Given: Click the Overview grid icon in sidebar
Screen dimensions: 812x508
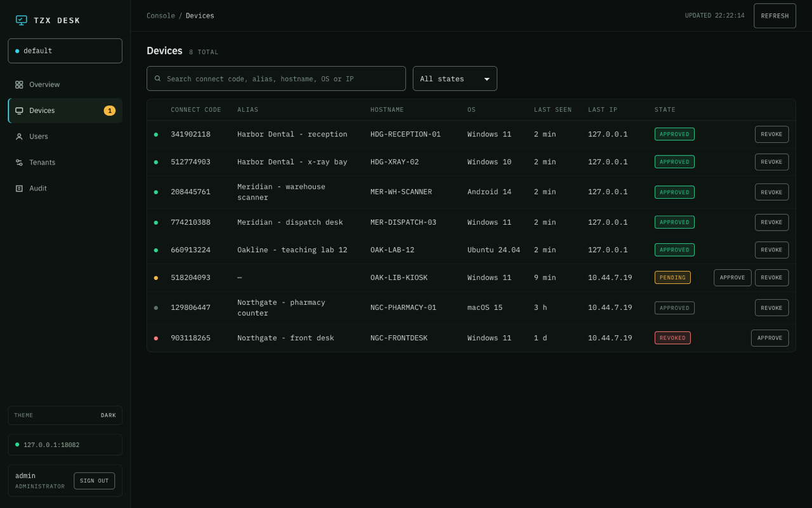Looking at the screenshot, I should click(19, 84).
